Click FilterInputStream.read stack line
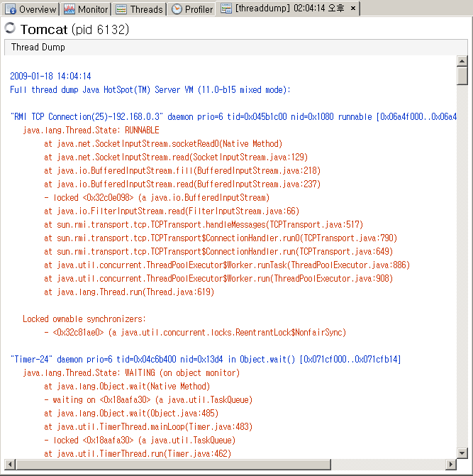 coord(172,211)
